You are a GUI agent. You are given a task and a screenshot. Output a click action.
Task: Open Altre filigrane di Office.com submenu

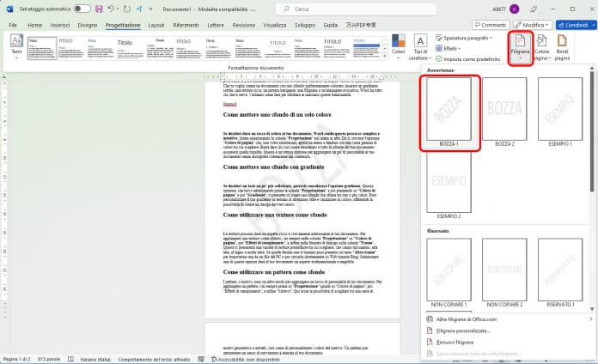tap(509, 319)
